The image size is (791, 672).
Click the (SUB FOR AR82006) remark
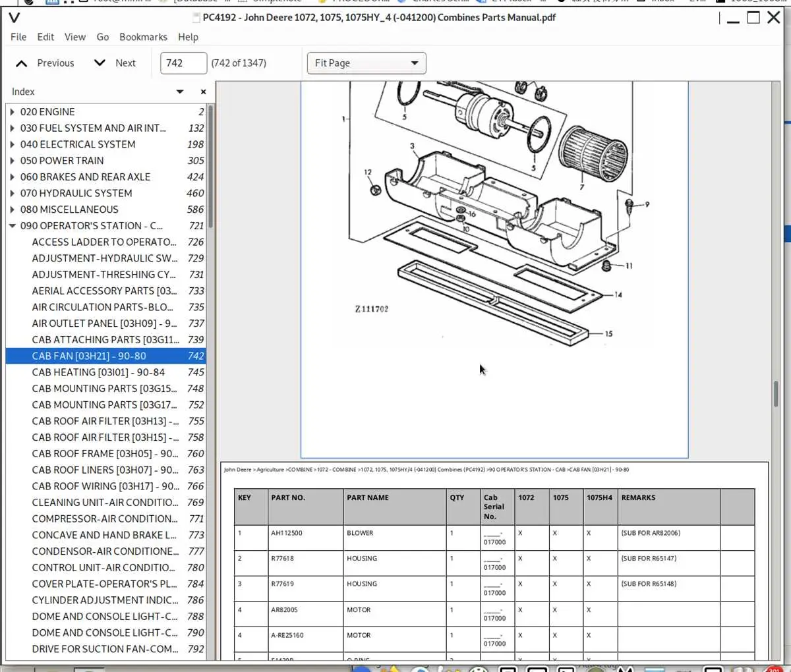click(x=651, y=533)
